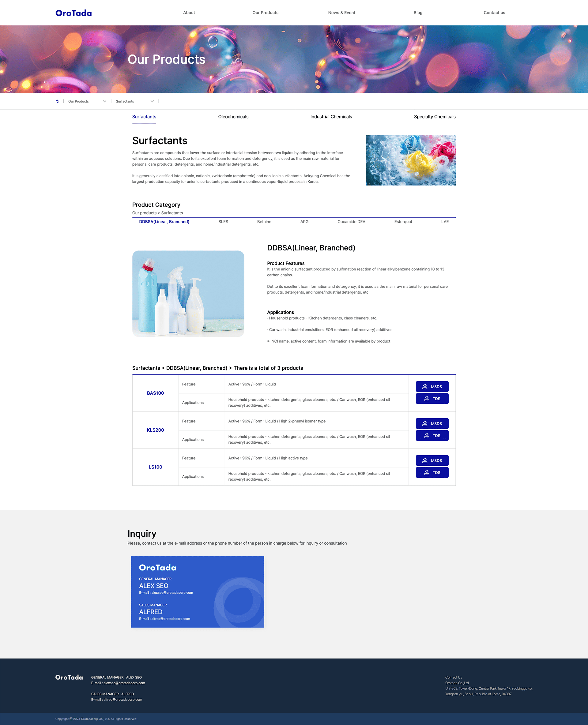Select the SLES product category

coord(223,221)
